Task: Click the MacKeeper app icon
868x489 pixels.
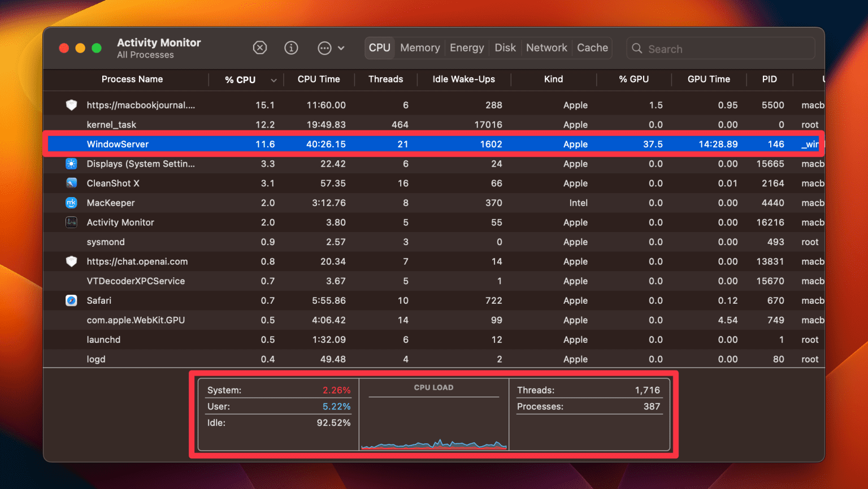Action: pos(71,203)
